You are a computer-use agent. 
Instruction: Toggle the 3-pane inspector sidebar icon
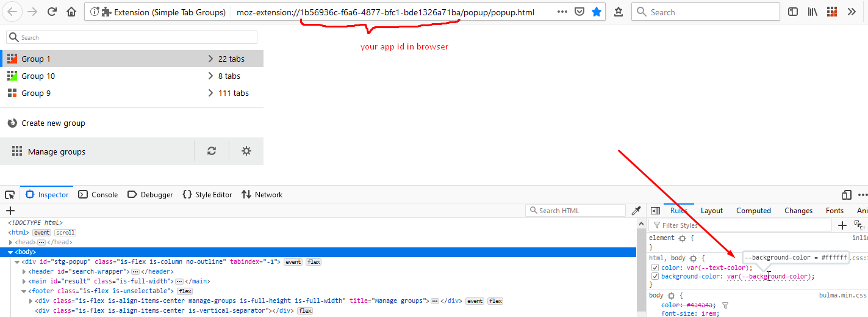(656, 211)
